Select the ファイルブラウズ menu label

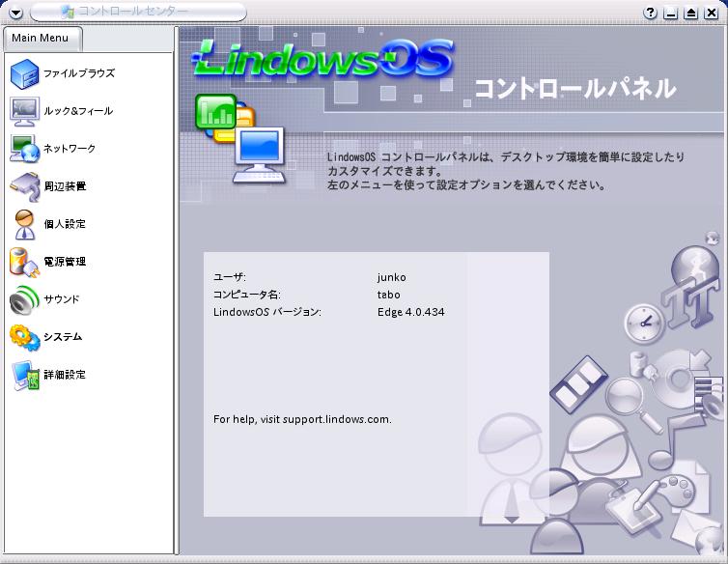point(79,73)
